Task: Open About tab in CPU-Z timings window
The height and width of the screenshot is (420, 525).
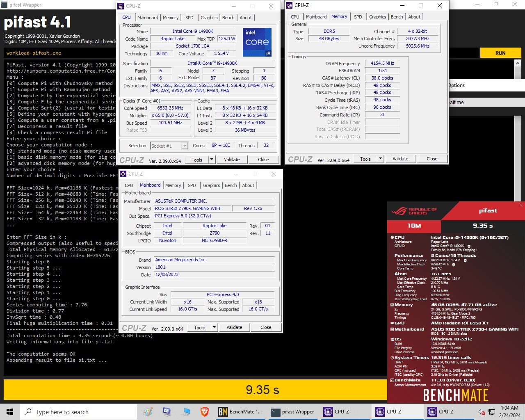Action: pos(414,17)
